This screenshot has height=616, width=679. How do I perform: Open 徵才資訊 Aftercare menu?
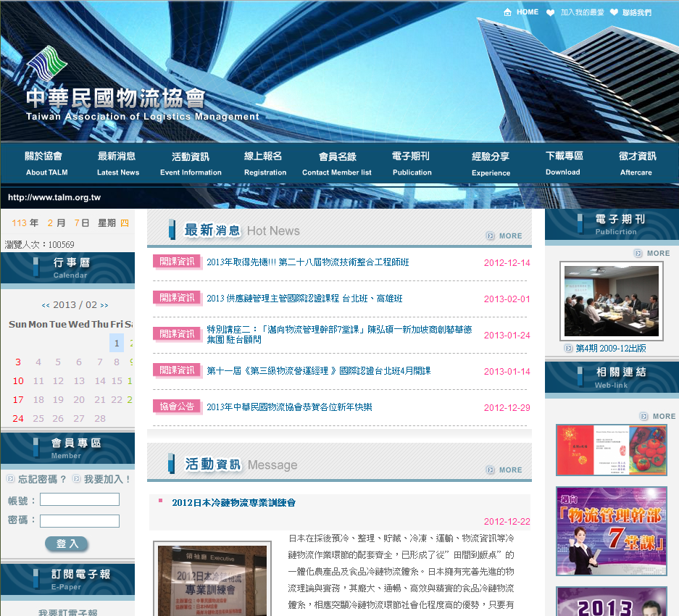(637, 163)
